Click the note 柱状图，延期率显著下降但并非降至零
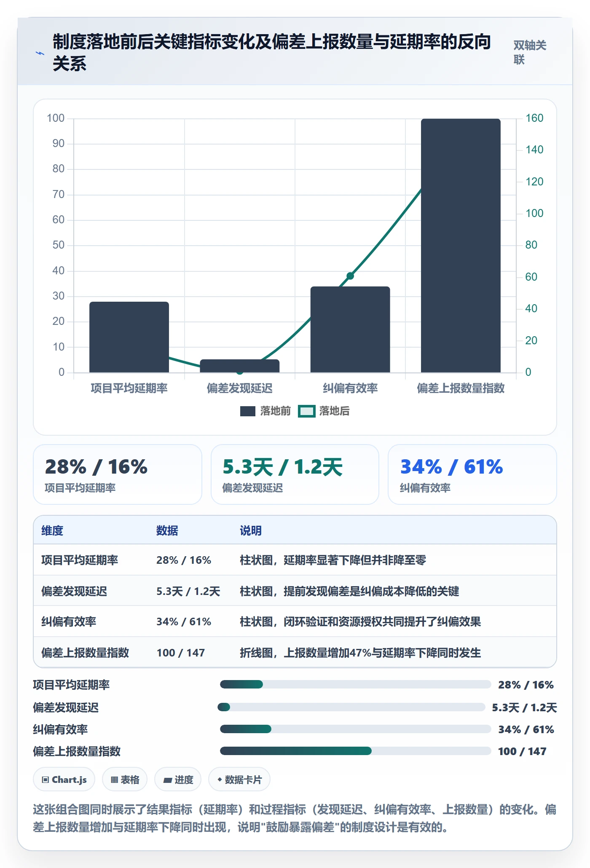The image size is (590, 868). click(x=333, y=560)
